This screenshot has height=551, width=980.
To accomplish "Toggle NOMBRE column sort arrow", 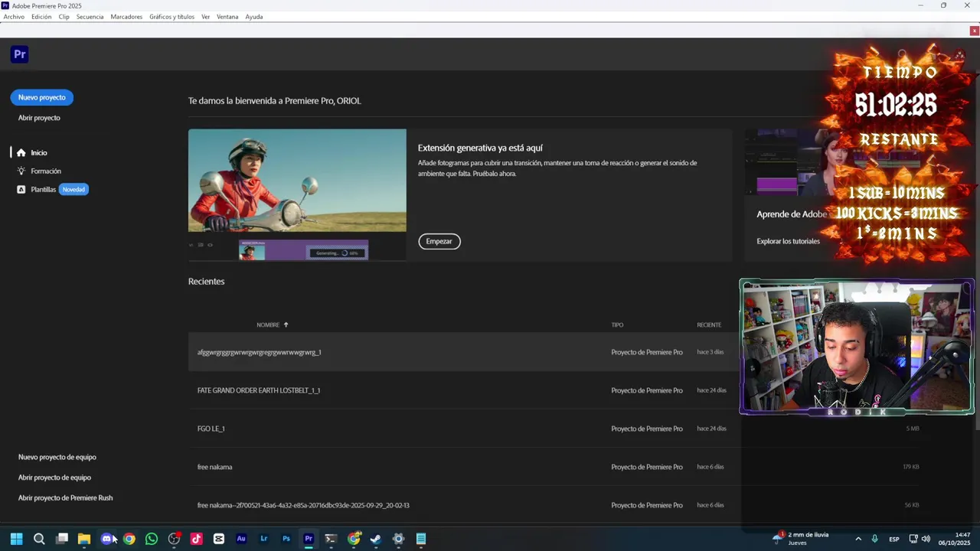I will click(286, 324).
